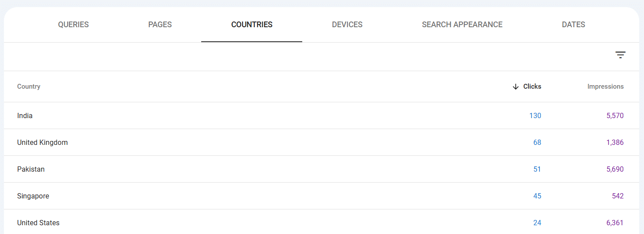This screenshot has height=234, width=644.
Task: Click United Kingdom's 1,386 impressions value
Action: click(x=615, y=143)
